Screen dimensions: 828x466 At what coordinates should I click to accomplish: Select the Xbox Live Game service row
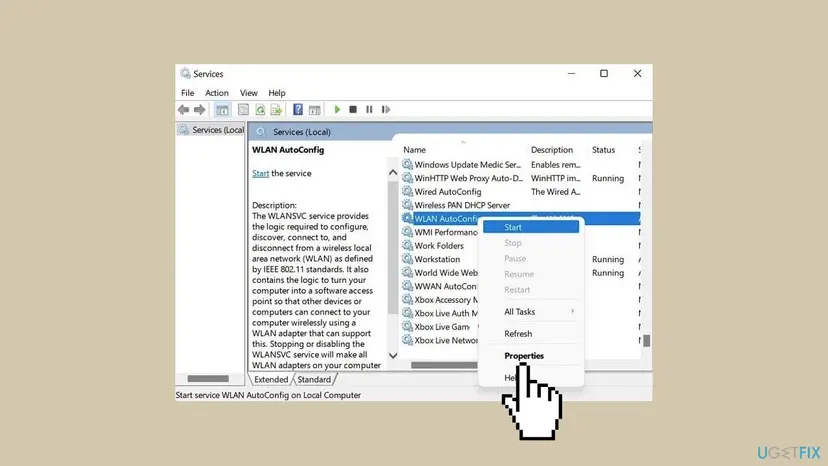440,327
